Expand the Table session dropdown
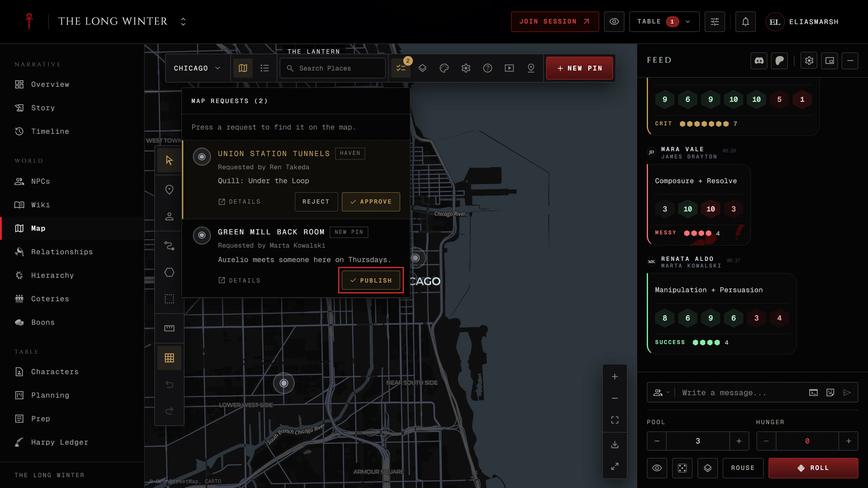This screenshot has height=488, width=868. coord(664,22)
